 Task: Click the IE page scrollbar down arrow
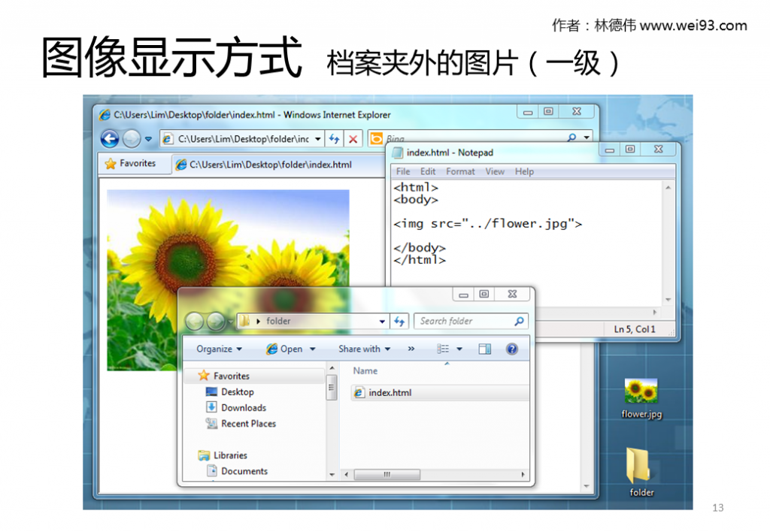587,486
